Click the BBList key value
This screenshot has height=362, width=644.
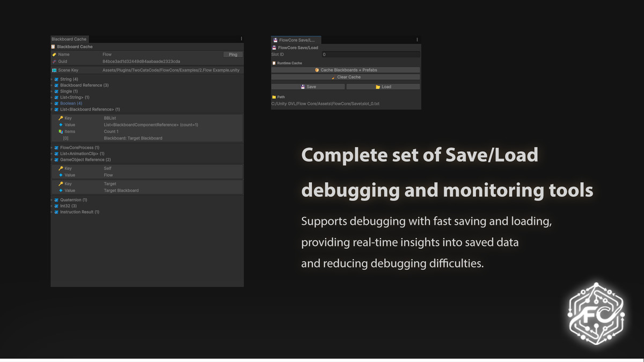pyautogui.click(x=109, y=118)
